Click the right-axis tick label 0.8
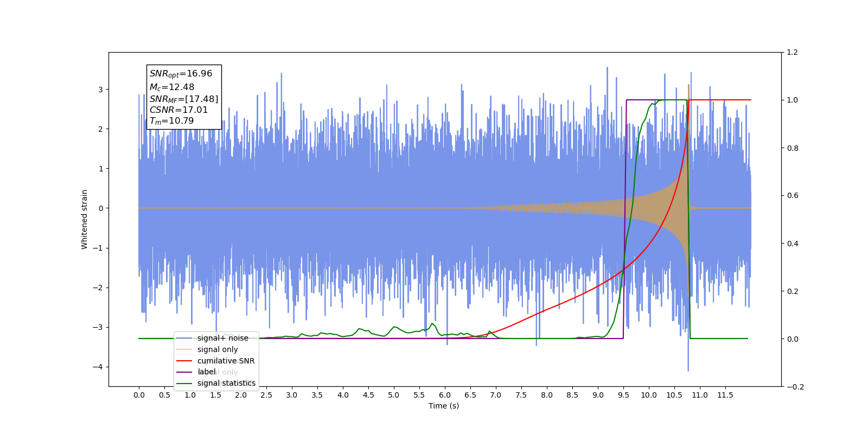The width and height of the screenshot is (868, 434). pos(793,148)
